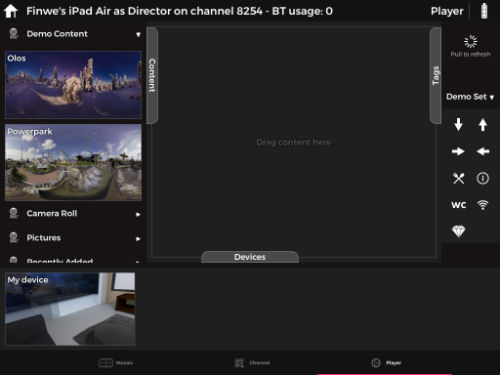Screen dimensions: 500x375
Task: Select the Olos video thumbnail
Action: point(73,85)
